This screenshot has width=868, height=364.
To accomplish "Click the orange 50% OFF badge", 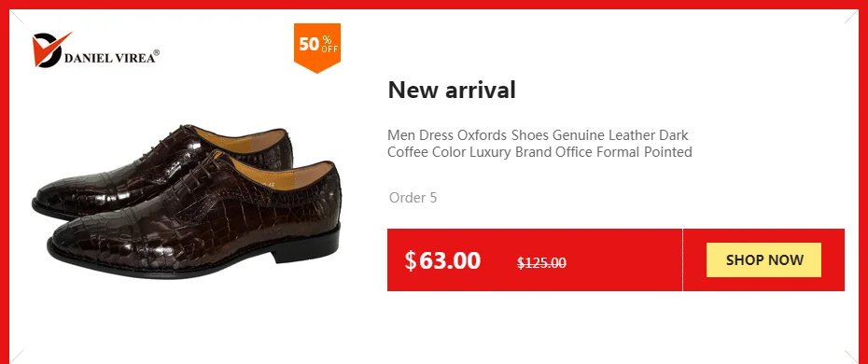I will pos(317,47).
